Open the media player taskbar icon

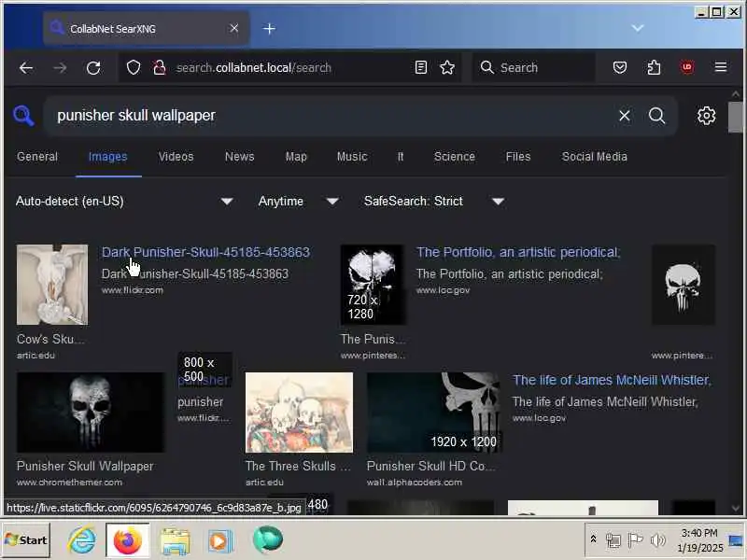pos(219,541)
